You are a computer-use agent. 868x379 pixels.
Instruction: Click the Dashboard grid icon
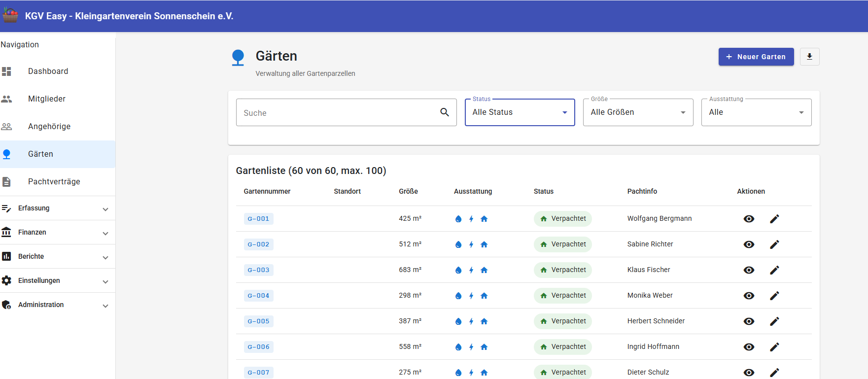pos(6,71)
